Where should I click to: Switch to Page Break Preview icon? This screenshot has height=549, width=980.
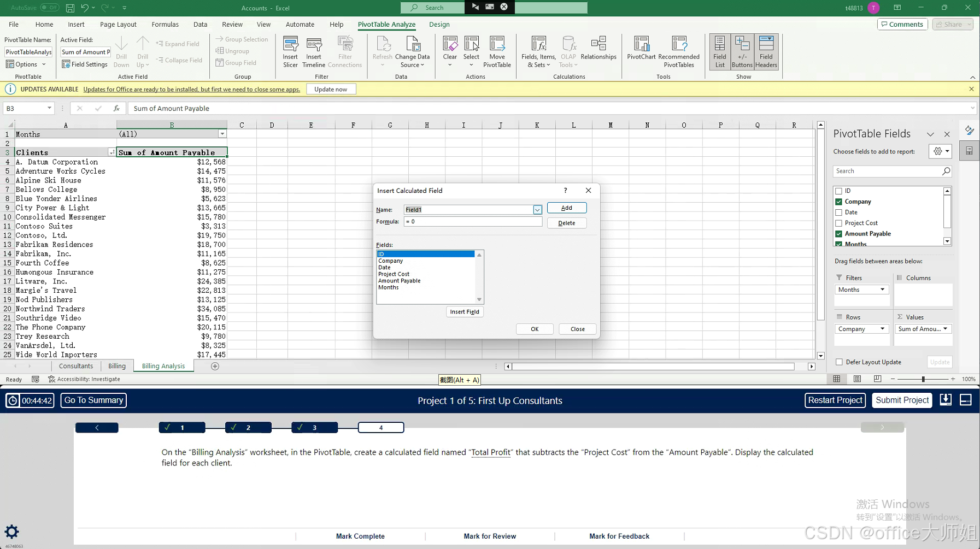[877, 379]
